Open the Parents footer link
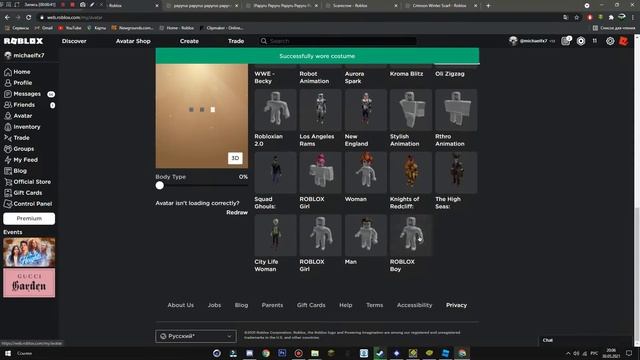This screenshot has width=640, height=360. tap(272, 305)
